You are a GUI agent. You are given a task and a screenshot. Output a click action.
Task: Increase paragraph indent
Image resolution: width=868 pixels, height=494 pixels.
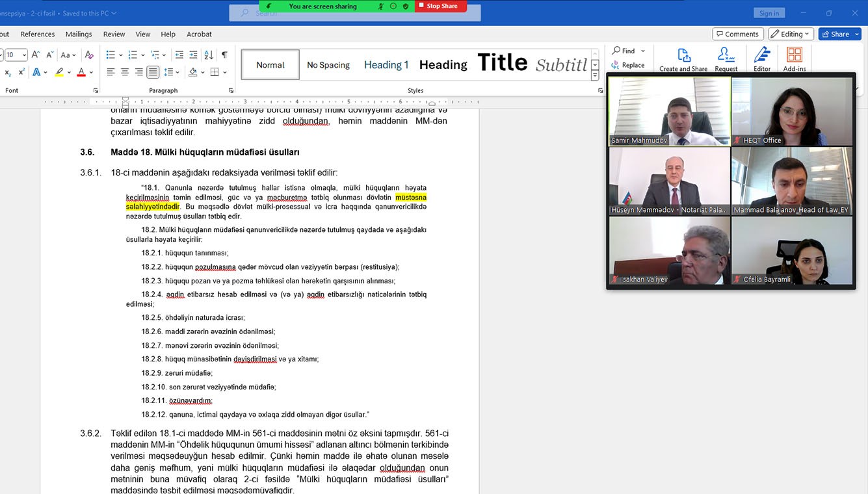(194, 55)
